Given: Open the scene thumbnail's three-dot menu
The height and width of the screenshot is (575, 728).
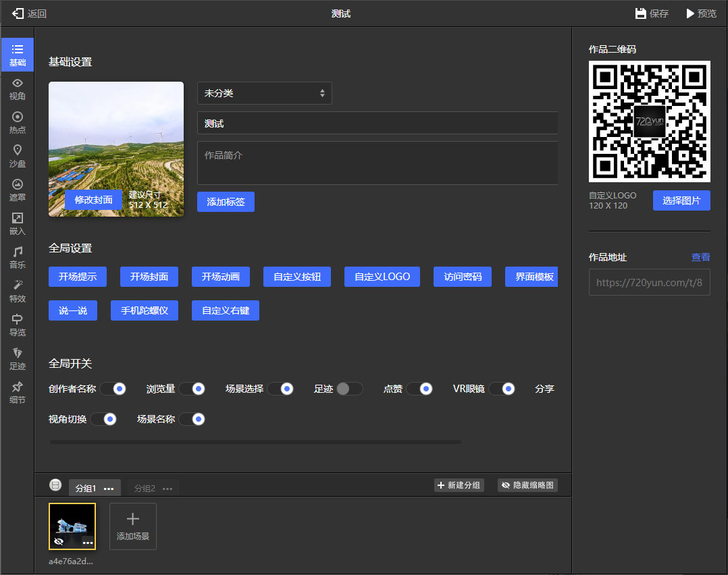Looking at the screenshot, I should click(87, 542).
